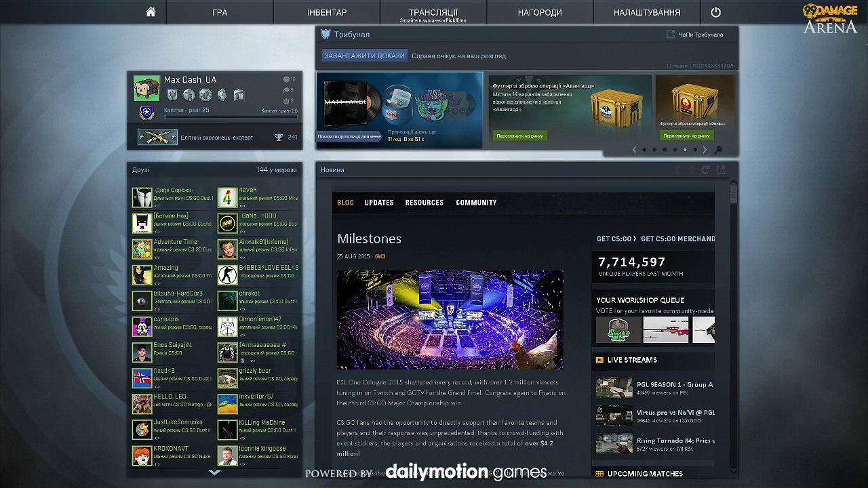Click the Tribunal shield icon
Image resolution: width=868 pixels, height=488 pixels.
325,34
